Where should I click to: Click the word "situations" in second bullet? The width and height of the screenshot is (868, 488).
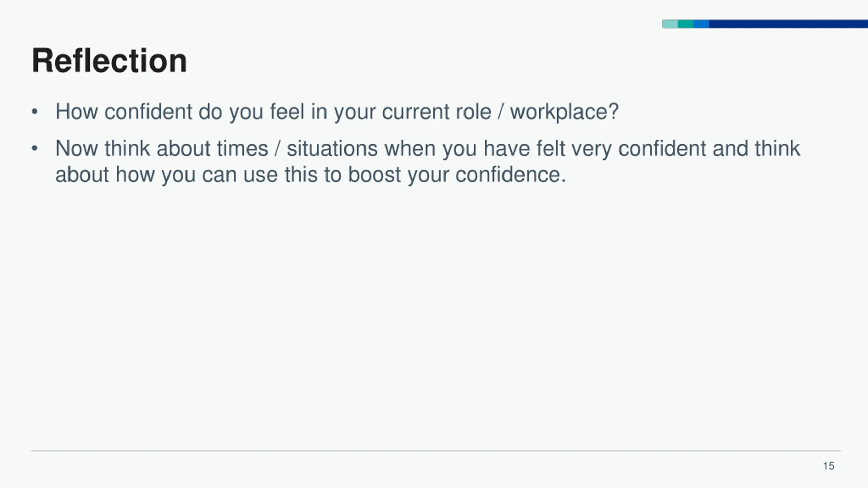click(332, 149)
